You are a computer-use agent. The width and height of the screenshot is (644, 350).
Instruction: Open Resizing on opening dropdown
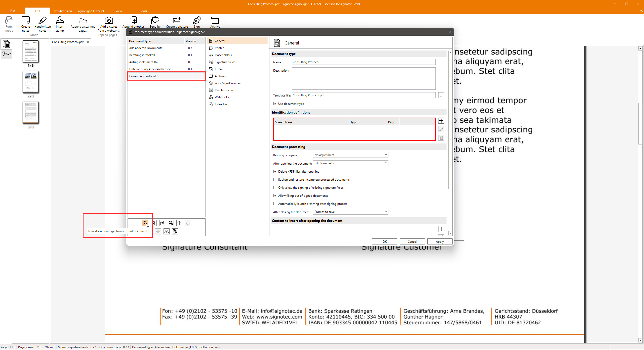click(350, 155)
